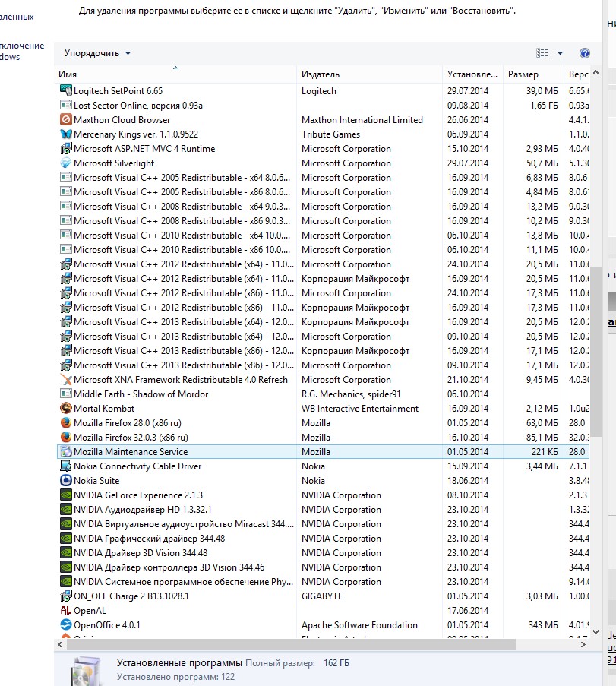Open the Упорядочить dropdown menu
The width and height of the screenshot is (616, 686).
(x=97, y=53)
